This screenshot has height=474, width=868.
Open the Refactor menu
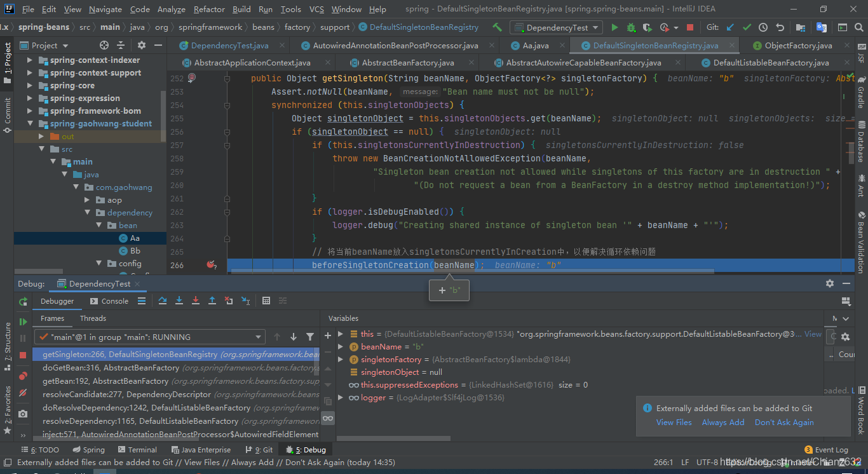209,9
